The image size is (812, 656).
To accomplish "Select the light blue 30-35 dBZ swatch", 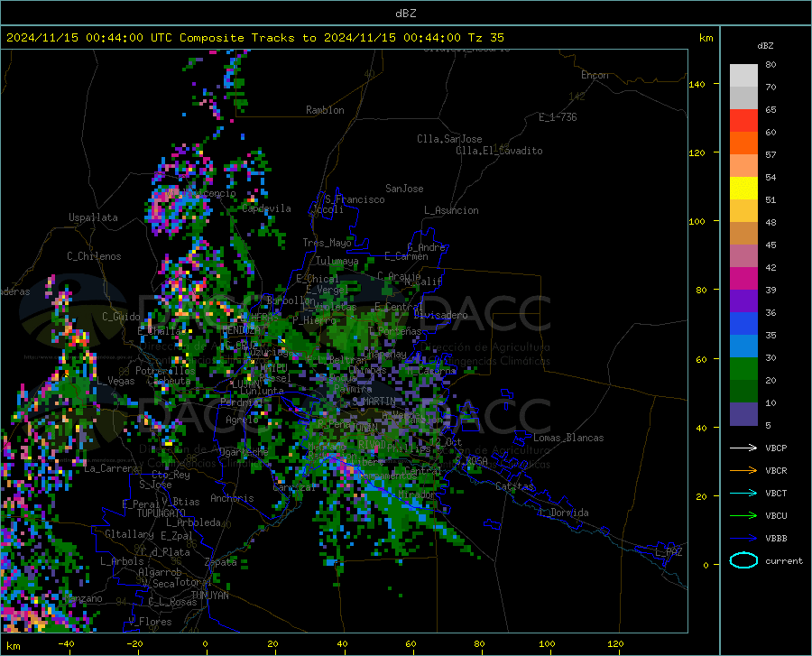I will pos(743,346).
